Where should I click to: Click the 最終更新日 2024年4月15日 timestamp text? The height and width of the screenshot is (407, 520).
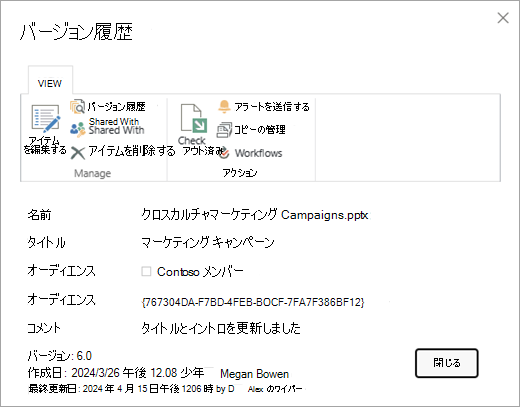click(x=131, y=389)
